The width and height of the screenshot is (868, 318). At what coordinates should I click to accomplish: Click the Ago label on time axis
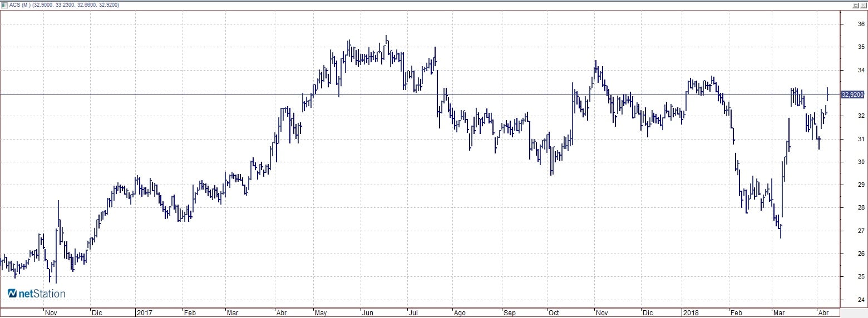(460, 313)
